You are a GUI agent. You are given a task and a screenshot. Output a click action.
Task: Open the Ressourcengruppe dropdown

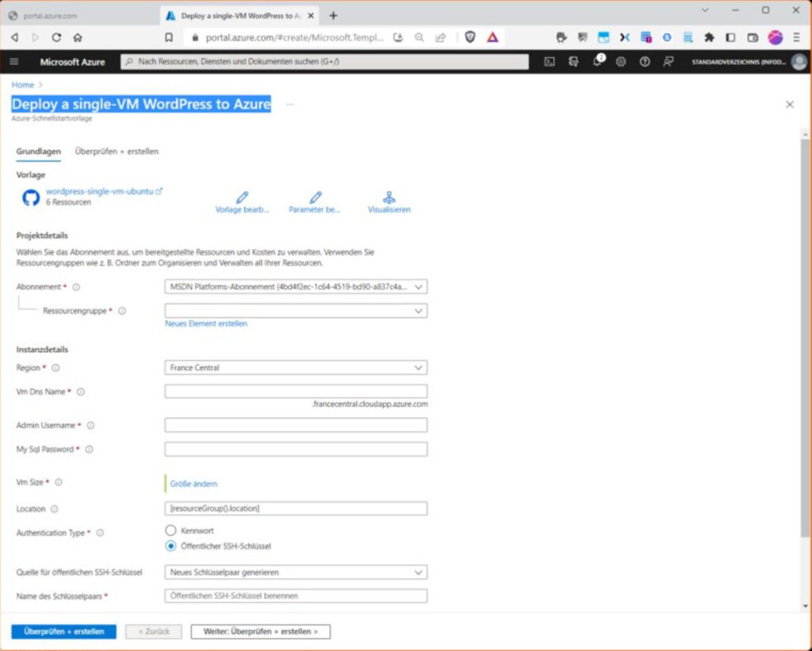296,311
